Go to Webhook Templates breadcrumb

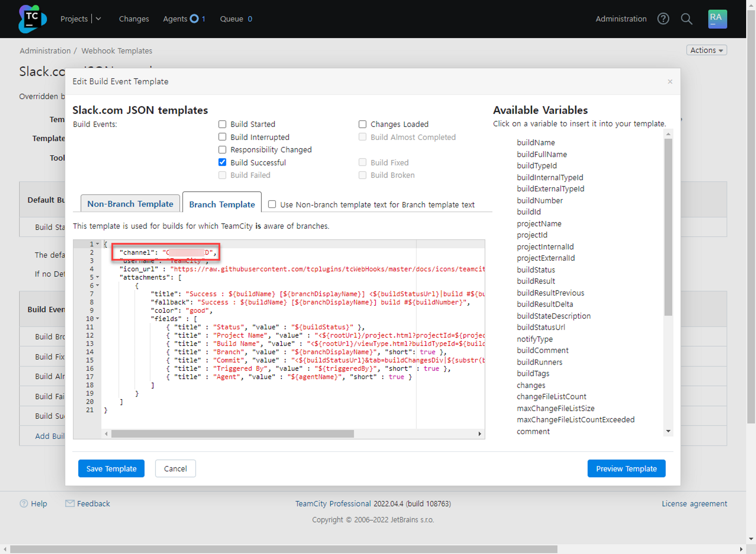point(117,50)
